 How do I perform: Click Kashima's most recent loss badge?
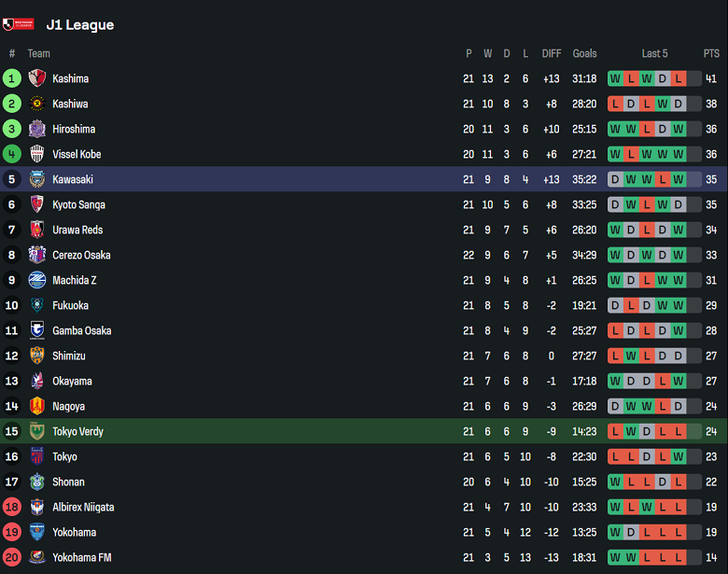679,78
